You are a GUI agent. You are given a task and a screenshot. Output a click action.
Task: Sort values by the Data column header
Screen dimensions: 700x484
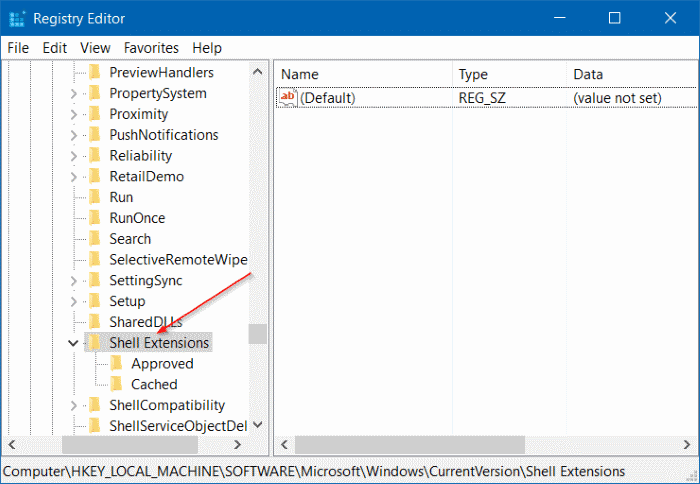[x=631, y=74]
